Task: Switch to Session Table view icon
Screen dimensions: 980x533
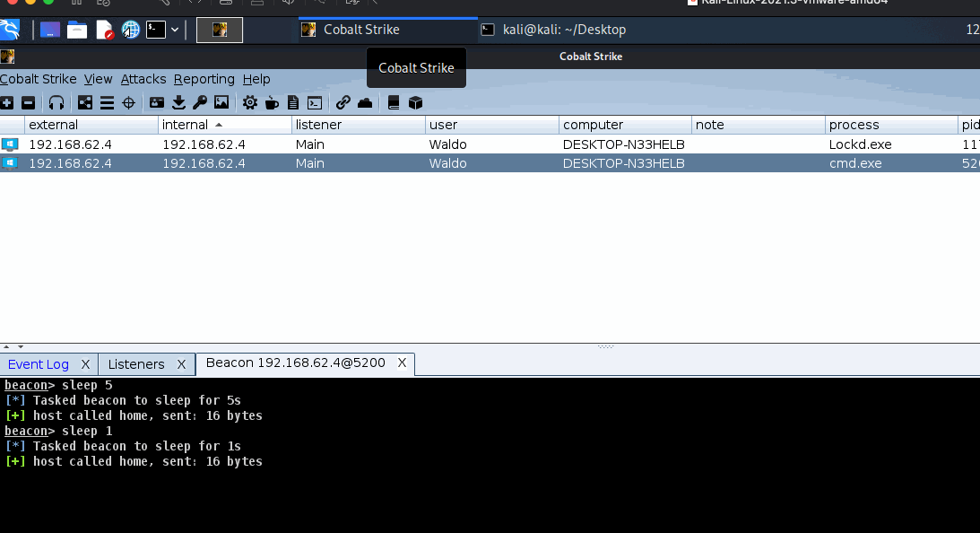Action: point(107,102)
